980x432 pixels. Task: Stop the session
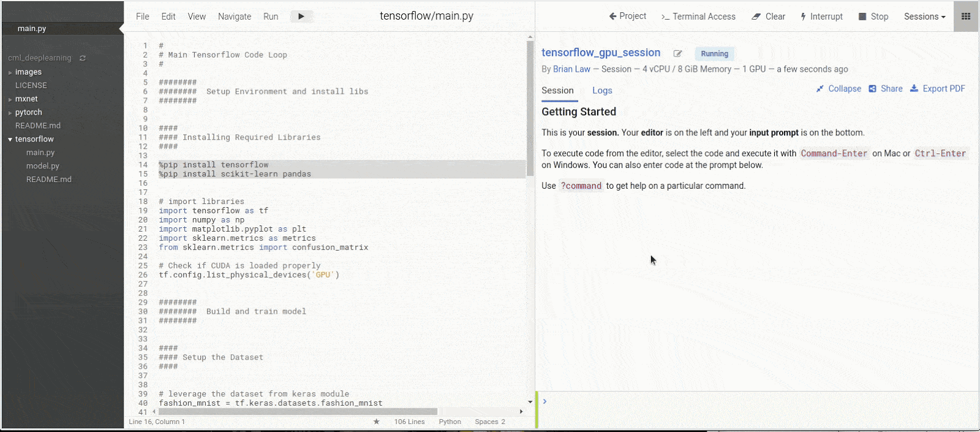873,17
